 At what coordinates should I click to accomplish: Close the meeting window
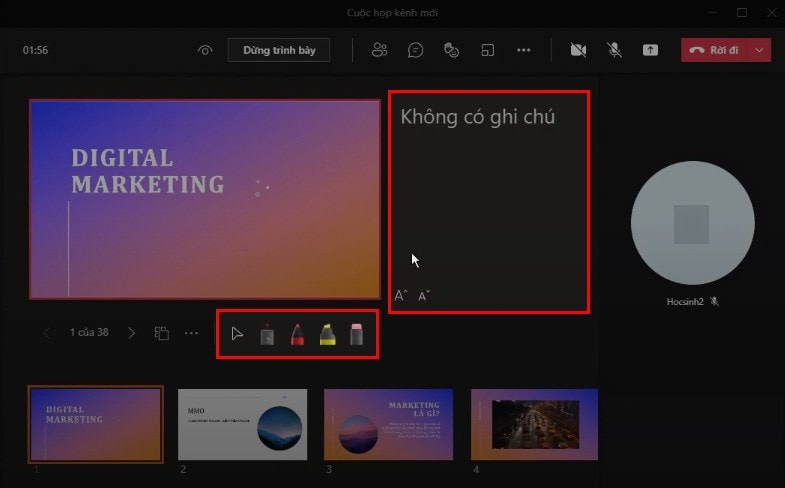point(772,13)
